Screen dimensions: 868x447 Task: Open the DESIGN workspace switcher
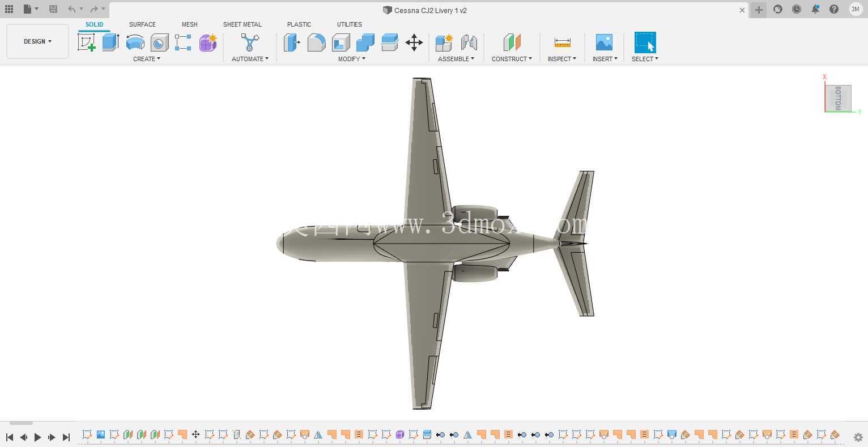click(x=37, y=41)
